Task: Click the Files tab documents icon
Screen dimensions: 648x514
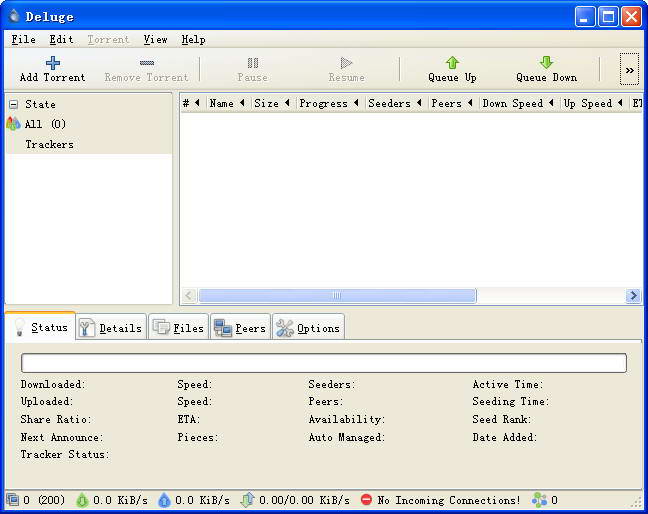Action: pyautogui.click(x=161, y=327)
